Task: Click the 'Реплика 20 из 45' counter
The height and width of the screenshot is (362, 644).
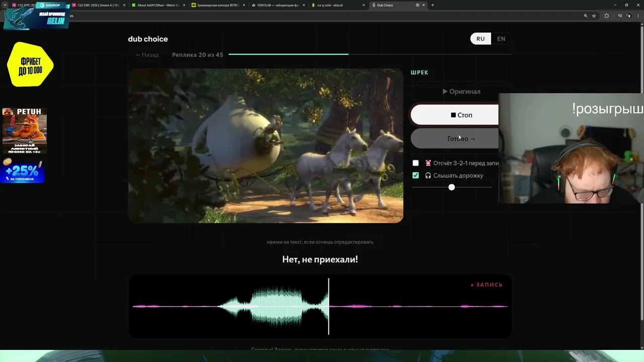Action: point(197,55)
